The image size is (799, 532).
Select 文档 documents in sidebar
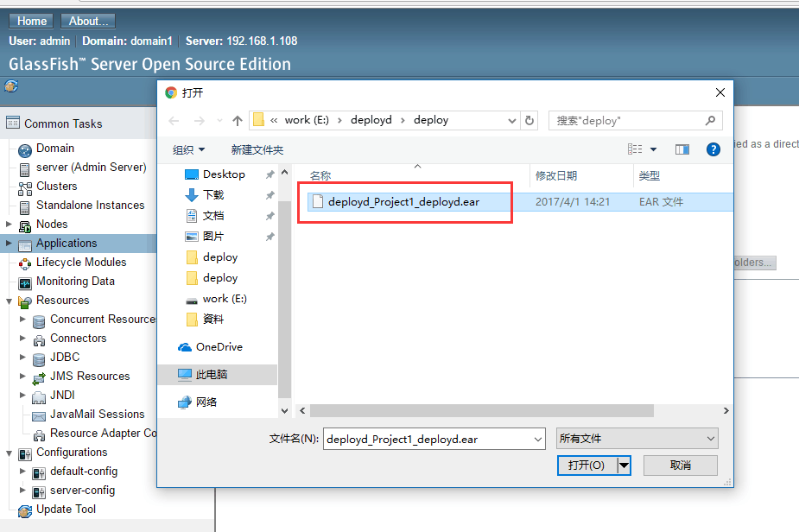coord(213,216)
